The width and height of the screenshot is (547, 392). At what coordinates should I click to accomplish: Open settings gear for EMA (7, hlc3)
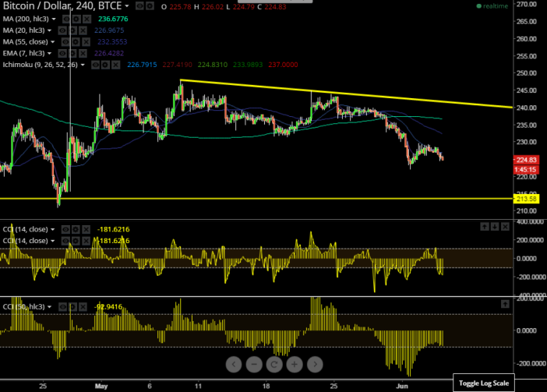pyautogui.click(x=72, y=53)
